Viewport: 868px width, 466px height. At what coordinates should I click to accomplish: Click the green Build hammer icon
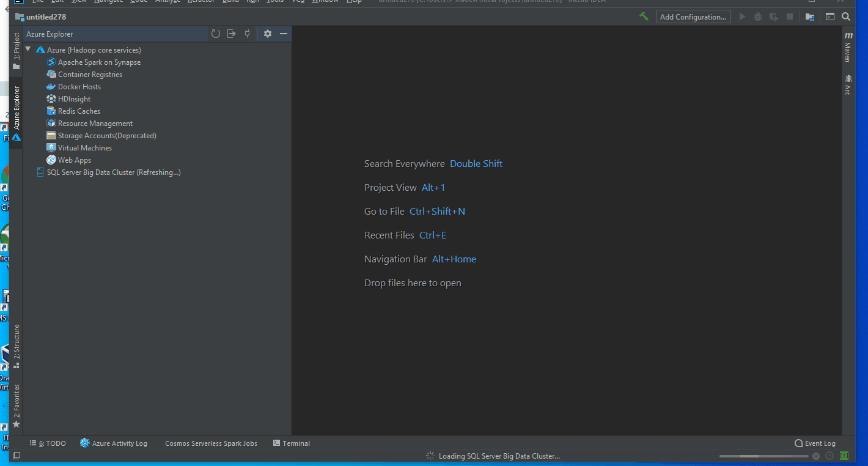coord(644,17)
